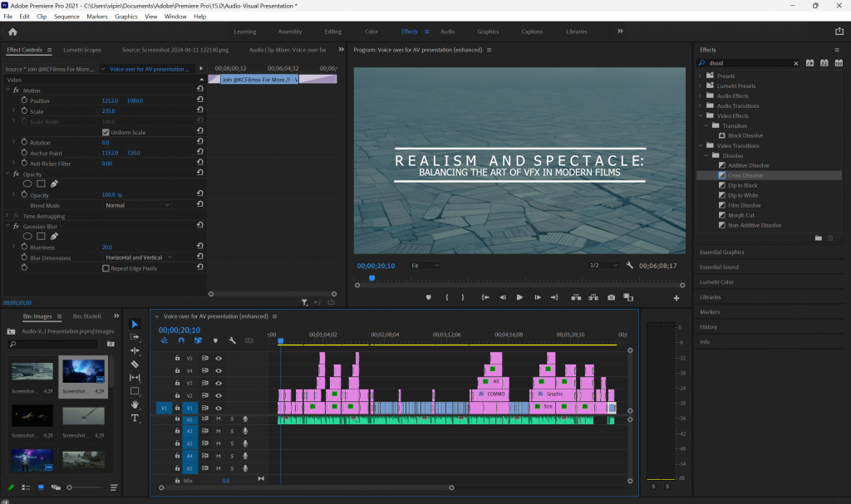The height and width of the screenshot is (504, 851).
Task: Open Program monitor settings wrench
Action: point(630,266)
